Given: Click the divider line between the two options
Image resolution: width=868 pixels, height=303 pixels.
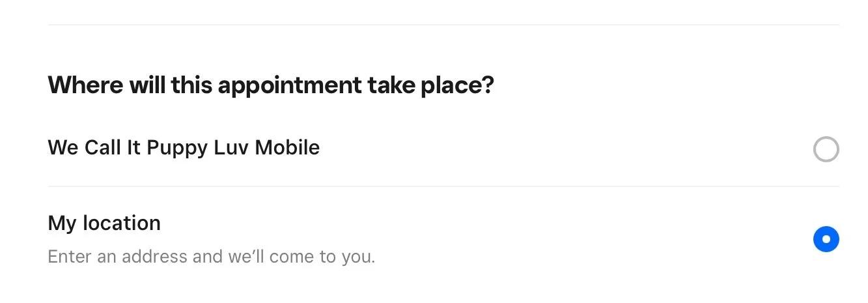Looking at the screenshot, I should click(x=443, y=186).
